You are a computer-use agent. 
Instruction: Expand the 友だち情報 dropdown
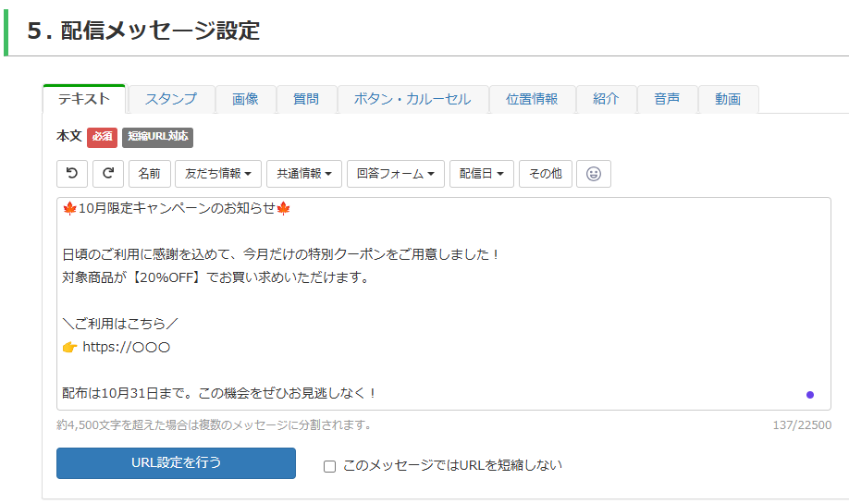217,174
